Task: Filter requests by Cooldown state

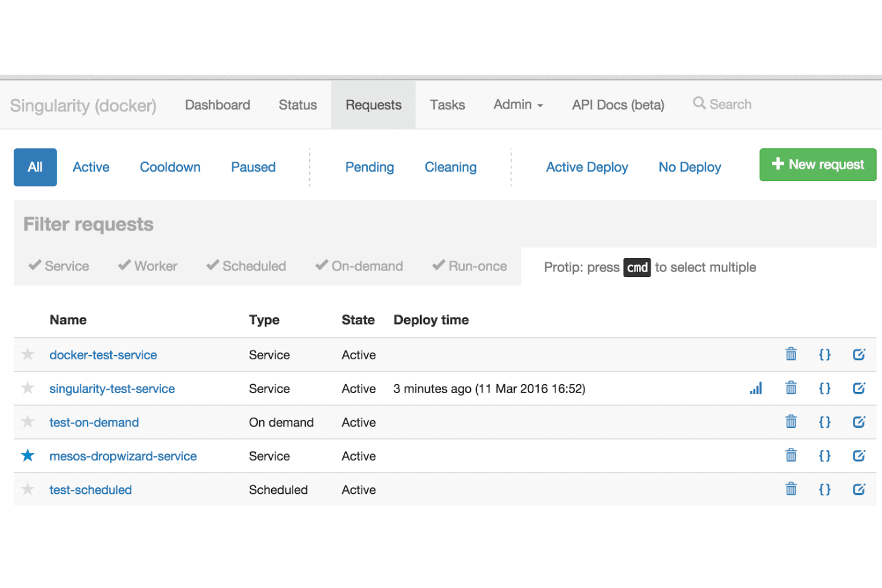Action: pos(170,167)
